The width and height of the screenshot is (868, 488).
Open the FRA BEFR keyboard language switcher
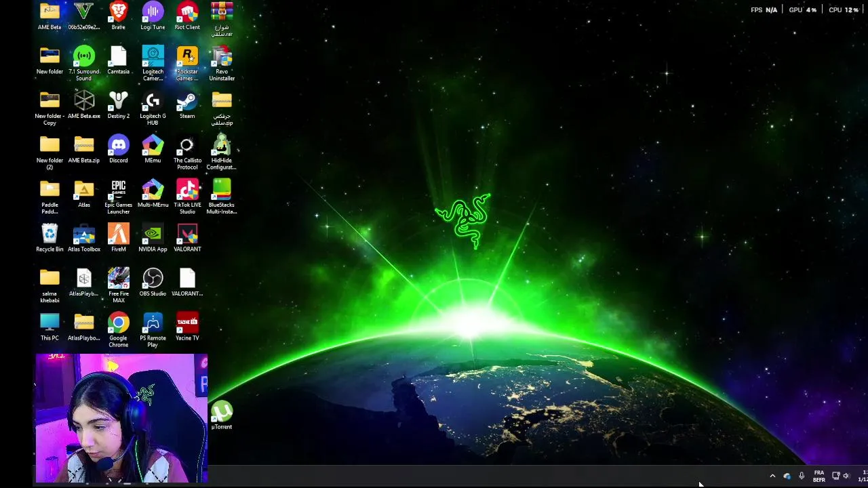[819, 476]
